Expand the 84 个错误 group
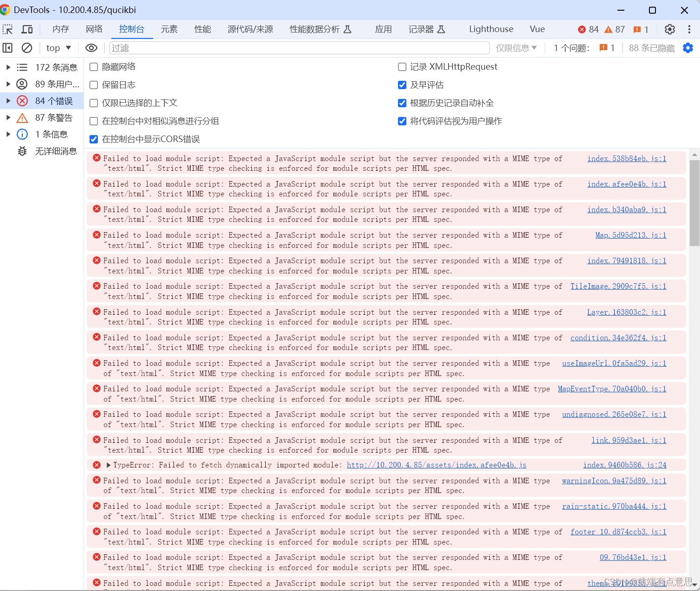Viewport: 700px width, 591px height. coord(8,101)
